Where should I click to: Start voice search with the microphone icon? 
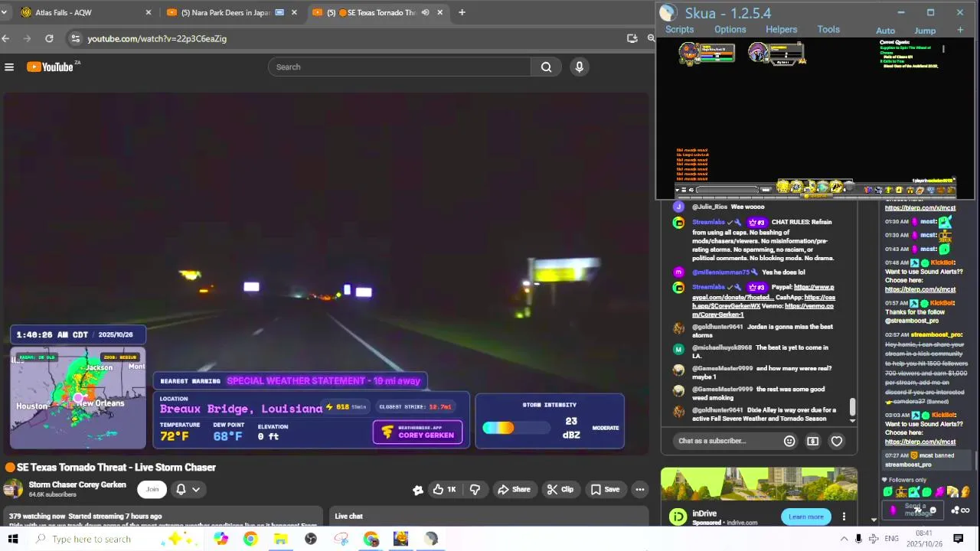tap(580, 67)
